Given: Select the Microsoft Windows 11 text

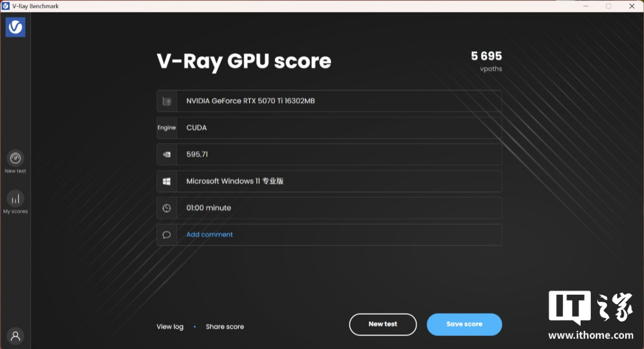Looking at the screenshot, I should (235, 181).
